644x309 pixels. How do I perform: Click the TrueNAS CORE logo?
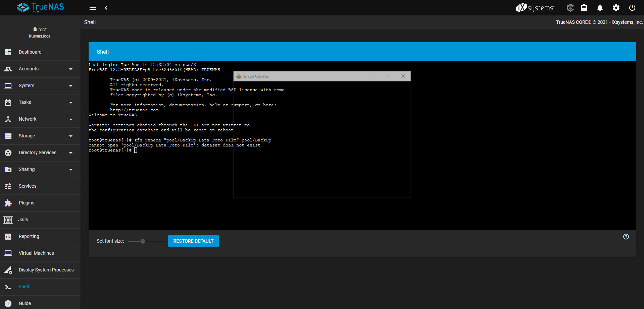click(40, 7)
